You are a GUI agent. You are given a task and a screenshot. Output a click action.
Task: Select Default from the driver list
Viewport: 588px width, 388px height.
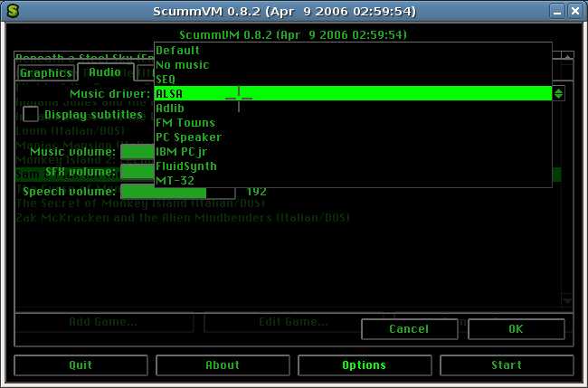177,51
